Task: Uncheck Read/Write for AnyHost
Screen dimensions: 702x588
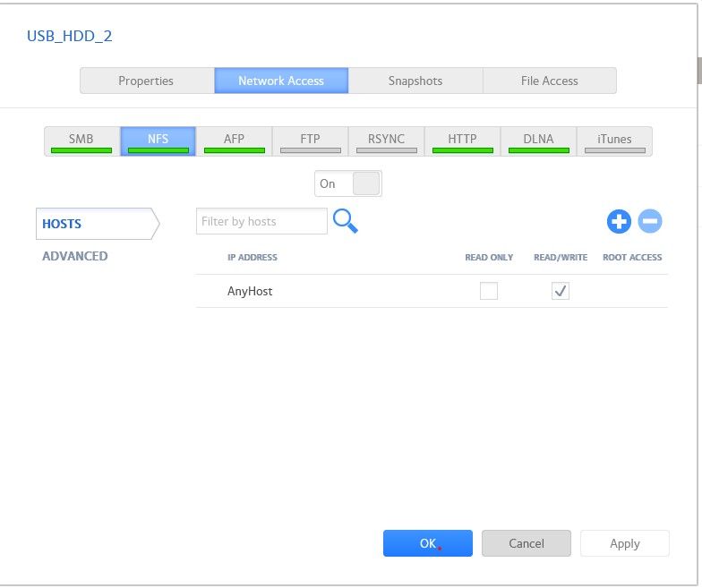Action: pos(561,291)
